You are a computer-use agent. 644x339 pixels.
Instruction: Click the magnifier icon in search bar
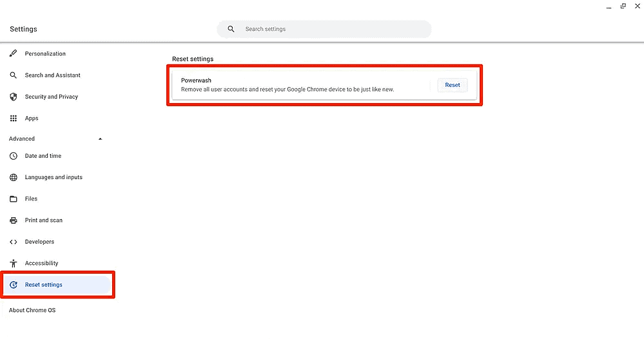coord(231,29)
